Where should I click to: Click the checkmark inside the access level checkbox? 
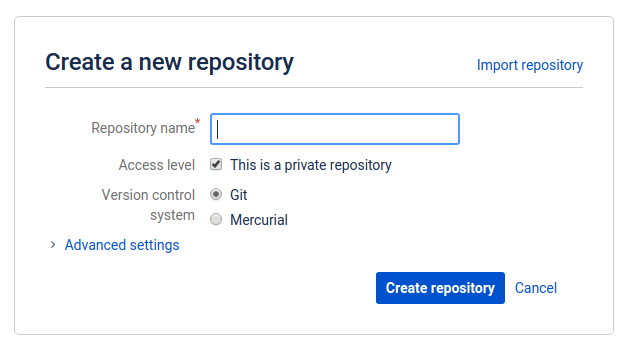216,164
